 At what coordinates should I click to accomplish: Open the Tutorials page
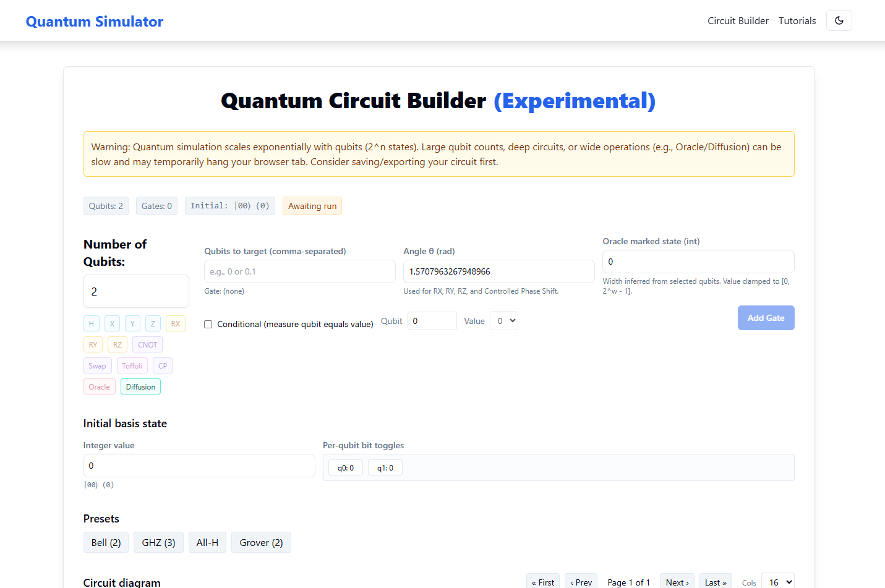point(797,20)
